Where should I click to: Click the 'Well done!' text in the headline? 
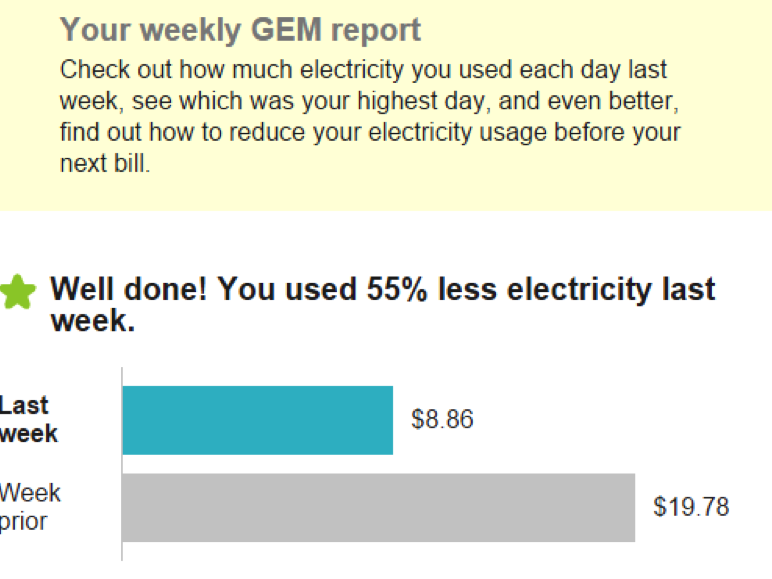click(129, 289)
